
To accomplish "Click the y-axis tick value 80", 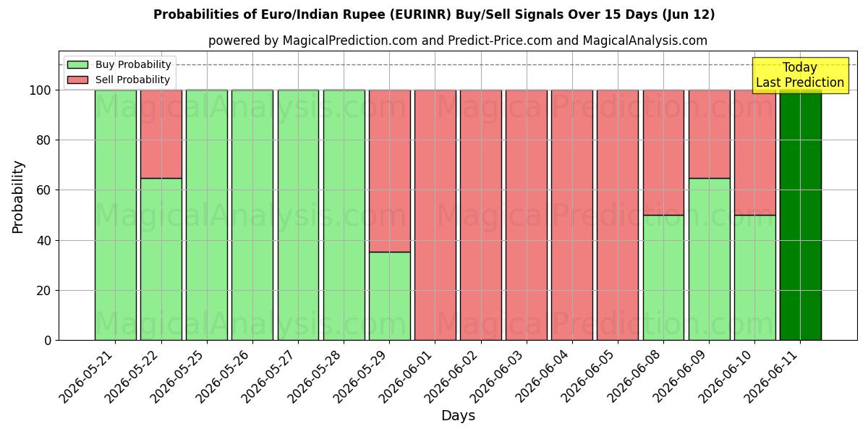I will coord(45,140).
